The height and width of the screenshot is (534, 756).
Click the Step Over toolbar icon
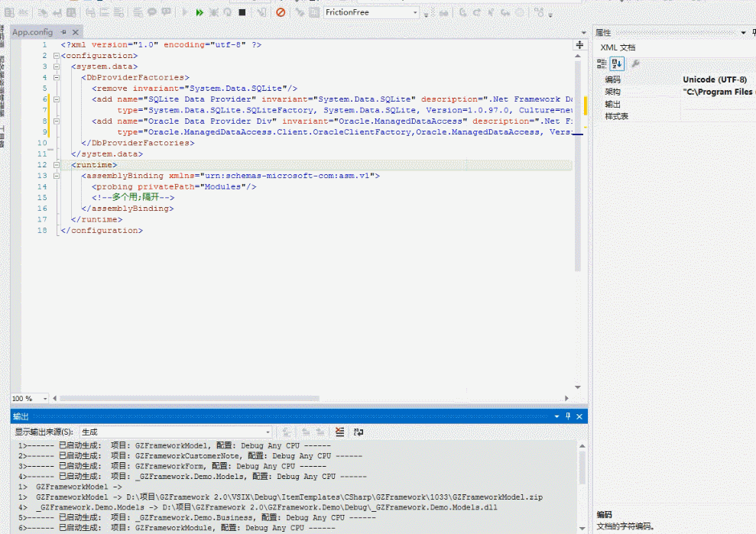pyautogui.click(x=477, y=12)
